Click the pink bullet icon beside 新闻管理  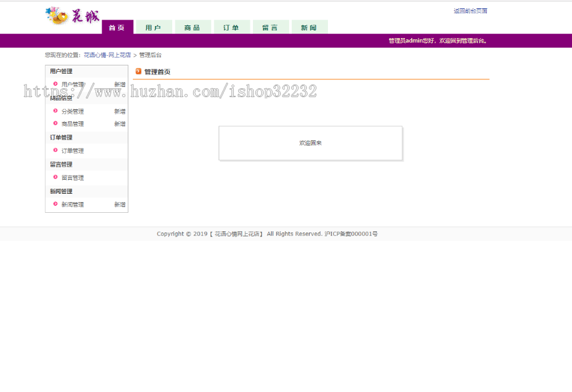[55, 204]
